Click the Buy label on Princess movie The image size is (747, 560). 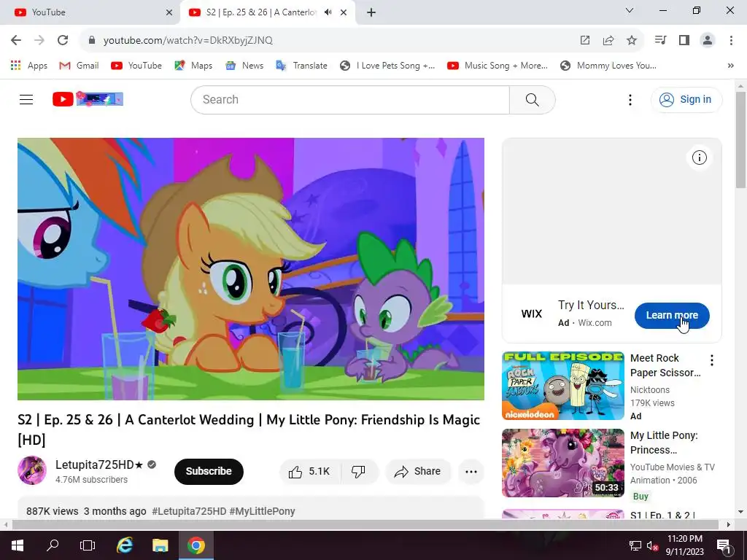tap(640, 496)
